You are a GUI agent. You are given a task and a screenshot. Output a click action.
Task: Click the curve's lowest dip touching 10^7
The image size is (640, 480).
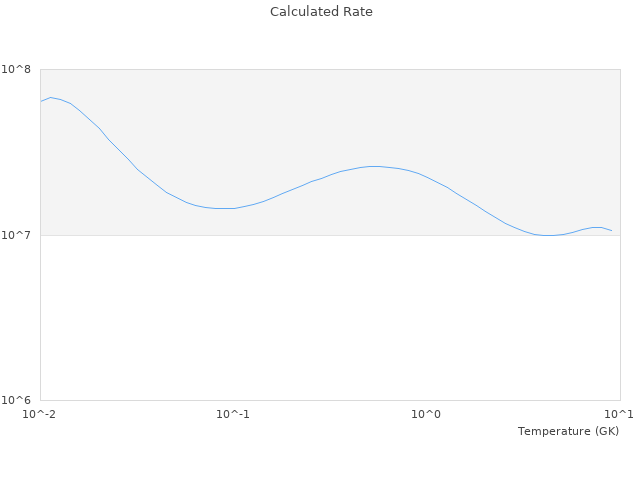(x=548, y=235)
